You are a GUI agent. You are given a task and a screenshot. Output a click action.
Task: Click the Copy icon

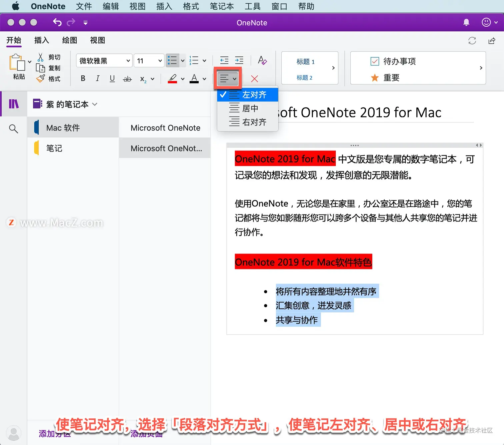pos(40,68)
